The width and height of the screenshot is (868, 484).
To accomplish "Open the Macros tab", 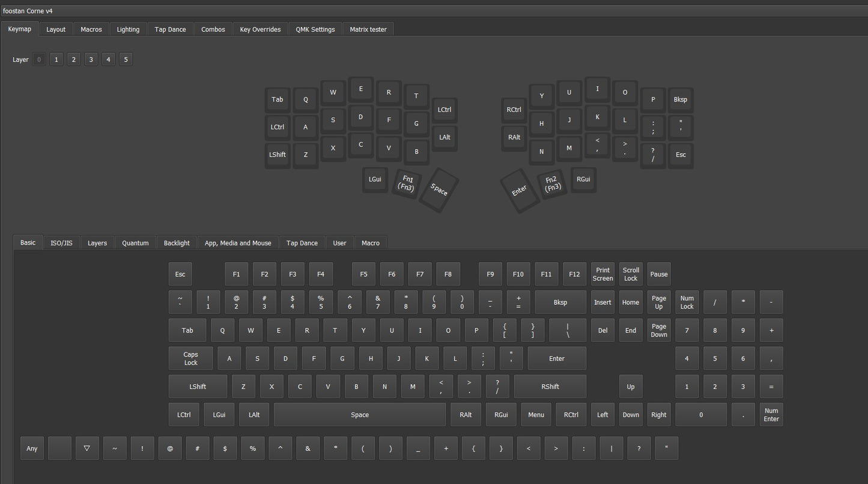I will click(x=91, y=29).
